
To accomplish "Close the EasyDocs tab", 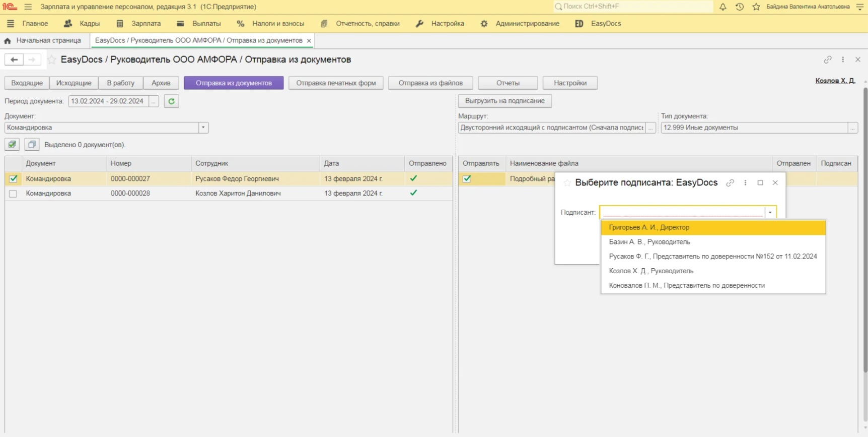I will pos(309,41).
